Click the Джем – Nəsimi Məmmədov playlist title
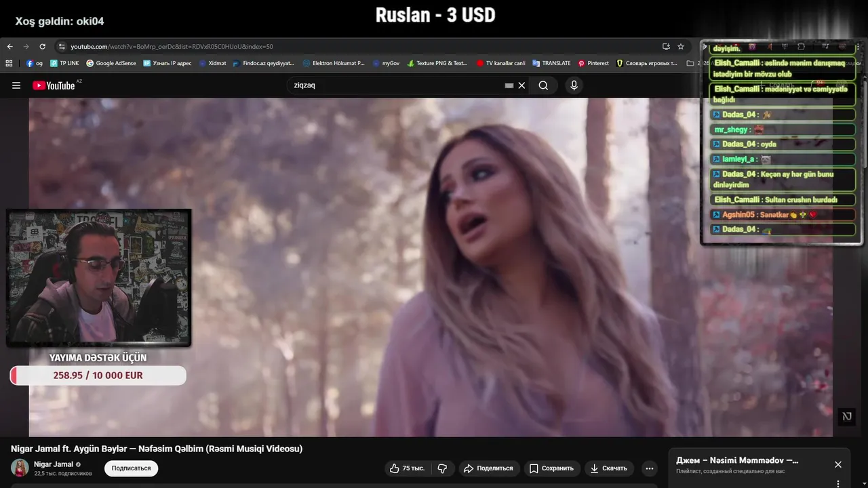The image size is (868, 488). (x=737, y=460)
